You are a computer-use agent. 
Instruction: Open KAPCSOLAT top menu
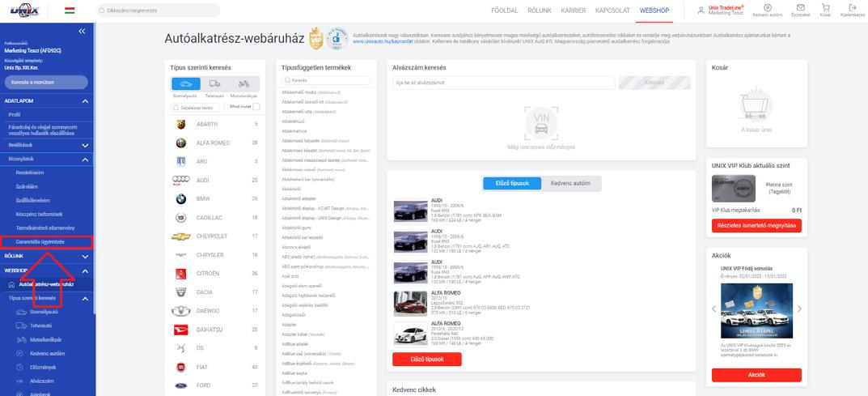point(613,11)
